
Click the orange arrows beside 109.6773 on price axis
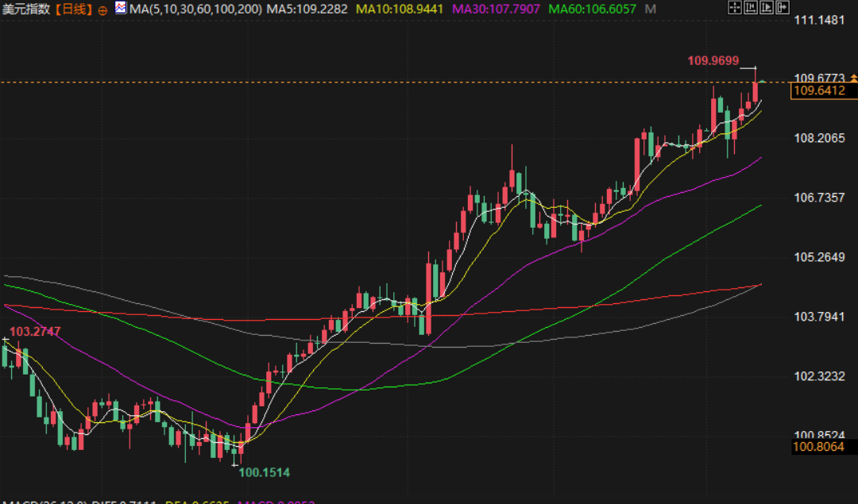[x=853, y=78]
